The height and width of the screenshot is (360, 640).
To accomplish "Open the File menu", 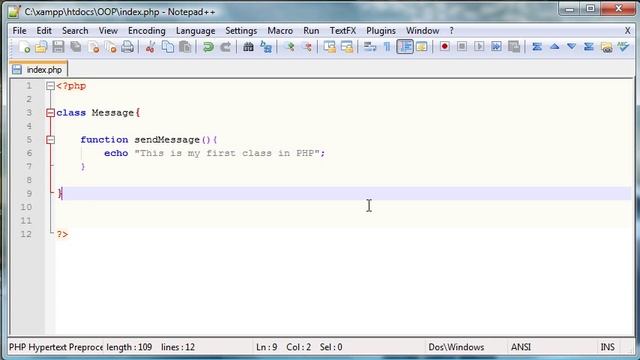I will click(x=19, y=31).
